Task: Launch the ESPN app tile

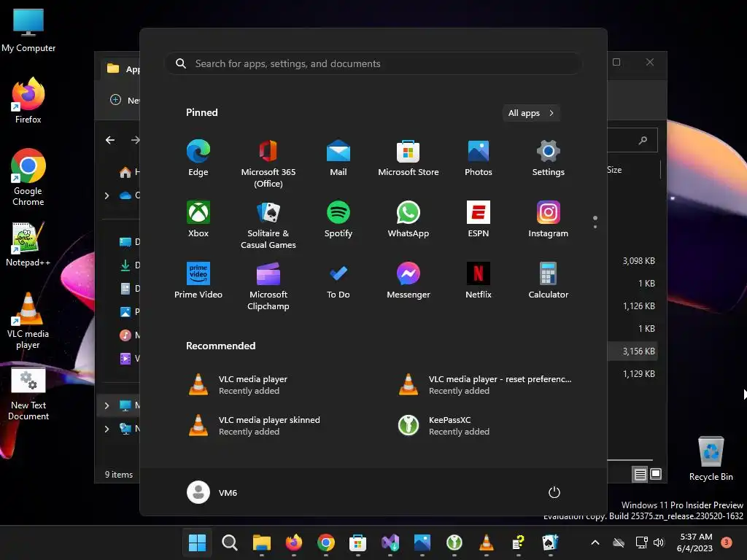Action: (x=479, y=219)
